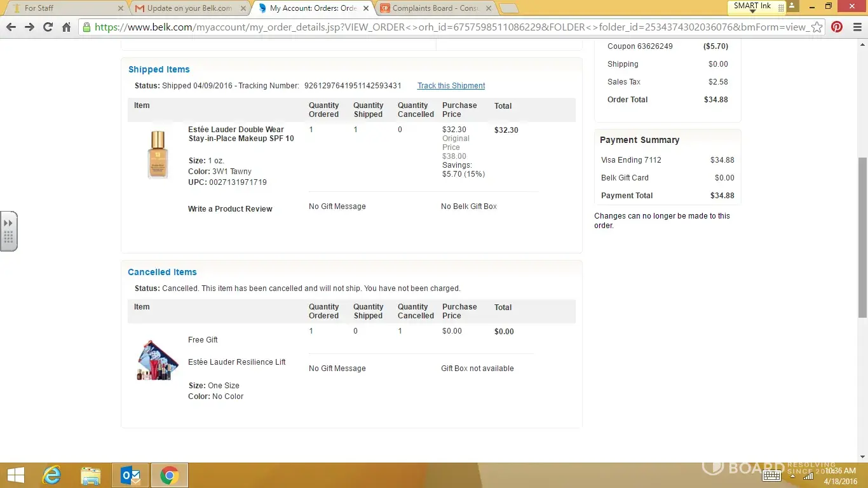This screenshot has width=868, height=488.
Task: Expand the left side panel handle
Action: click(x=8, y=231)
